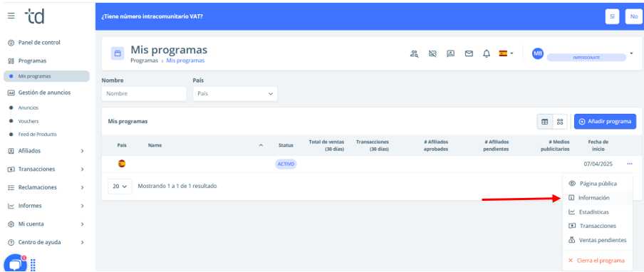Click the Fecha de inicio column header

[x=598, y=145]
